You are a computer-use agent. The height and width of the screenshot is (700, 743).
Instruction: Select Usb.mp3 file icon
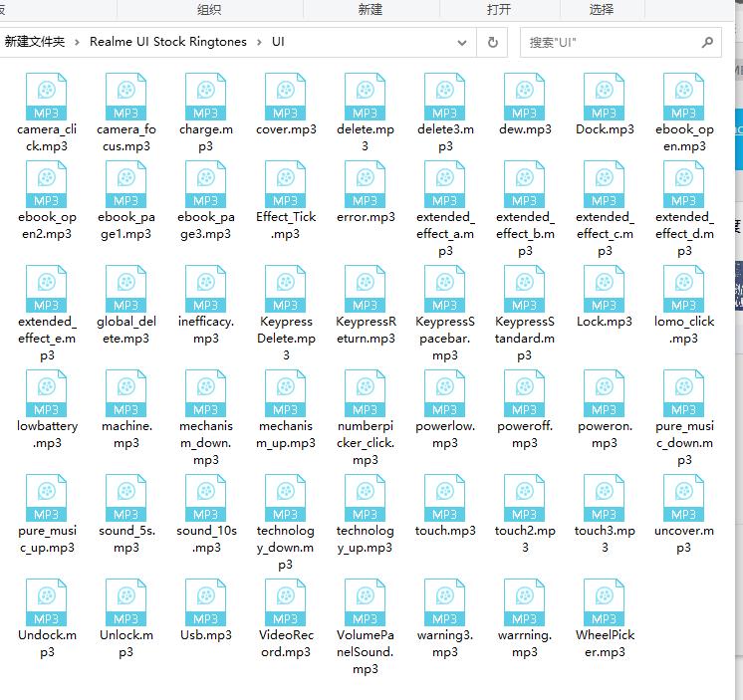pos(205,602)
